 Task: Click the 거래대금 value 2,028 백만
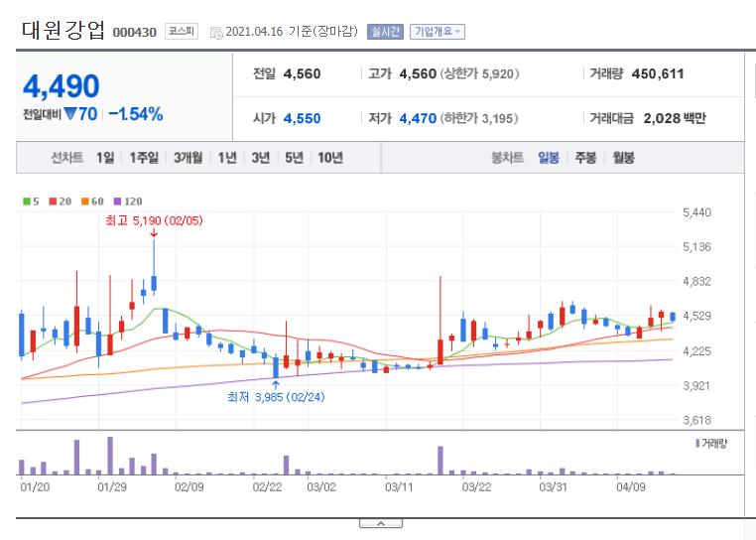tap(675, 118)
